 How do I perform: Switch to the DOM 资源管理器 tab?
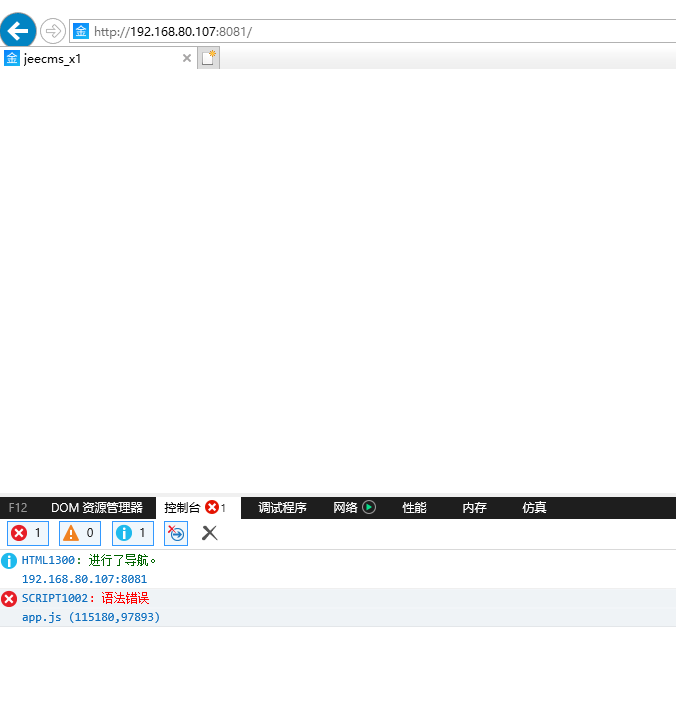click(x=97, y=508)
